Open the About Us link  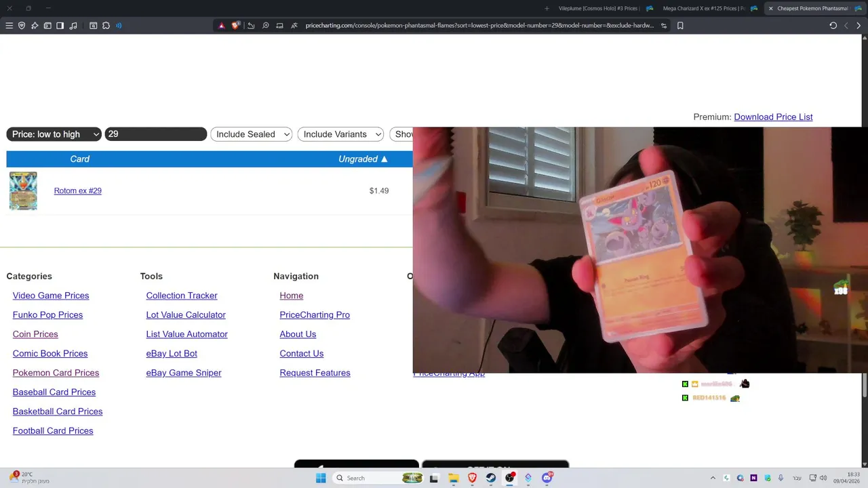coord(298,334)
